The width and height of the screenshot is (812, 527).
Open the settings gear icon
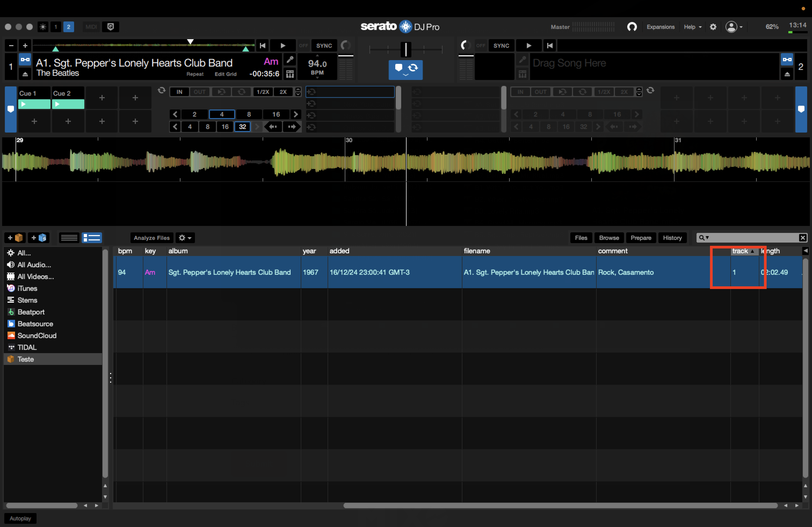click(713, 27)
